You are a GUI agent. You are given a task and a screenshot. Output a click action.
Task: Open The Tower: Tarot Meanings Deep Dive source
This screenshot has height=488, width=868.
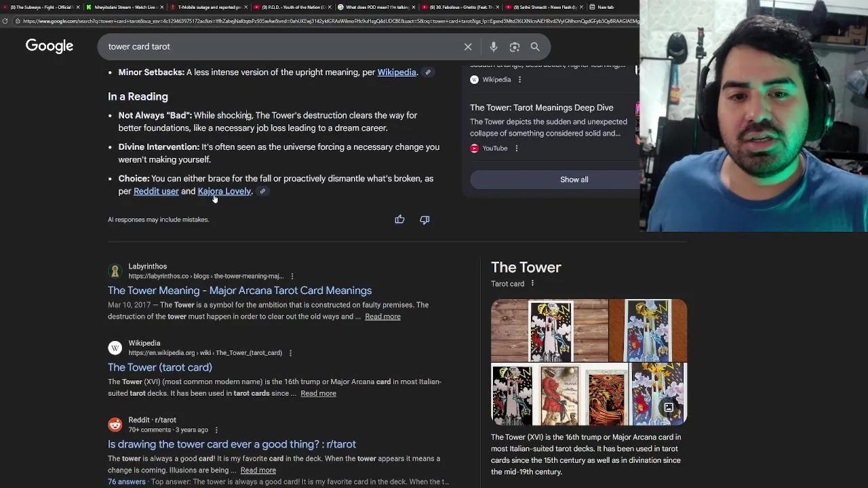click(542, 108)
